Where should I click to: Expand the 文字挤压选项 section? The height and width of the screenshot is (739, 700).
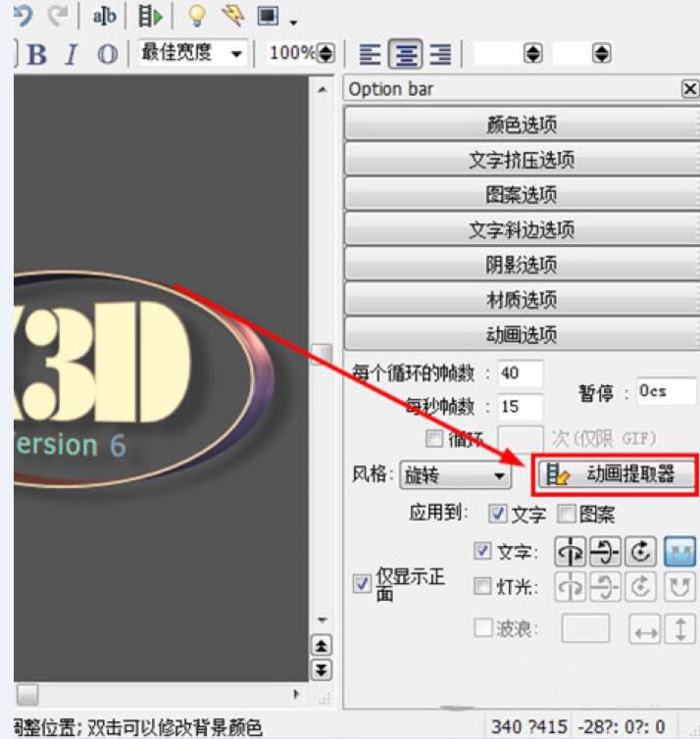click(x=522, y=160)
